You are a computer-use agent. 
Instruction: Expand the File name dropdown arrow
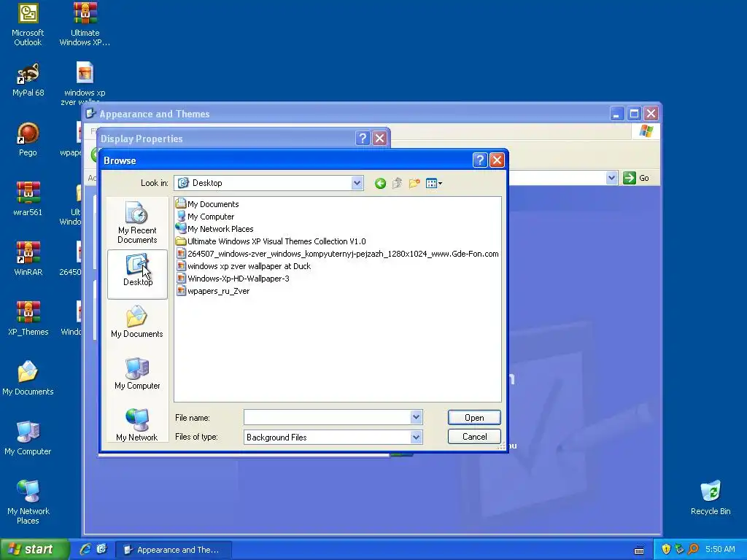tap(416, 418)
